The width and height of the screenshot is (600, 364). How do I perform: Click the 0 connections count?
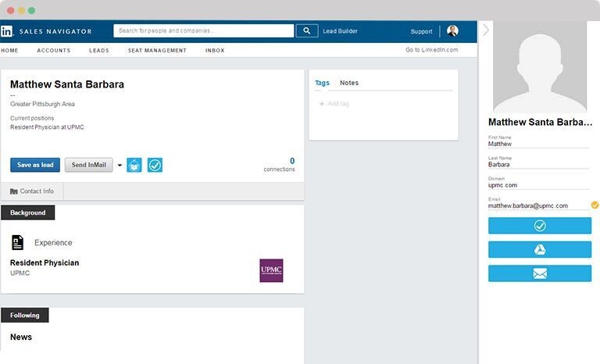click(280, 165)
